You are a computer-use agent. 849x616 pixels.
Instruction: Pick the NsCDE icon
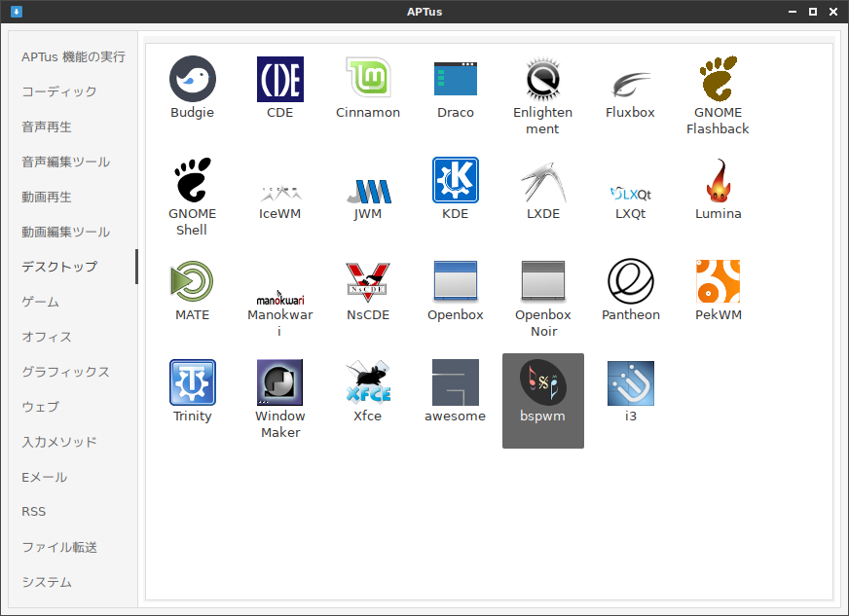click(368, 282)
